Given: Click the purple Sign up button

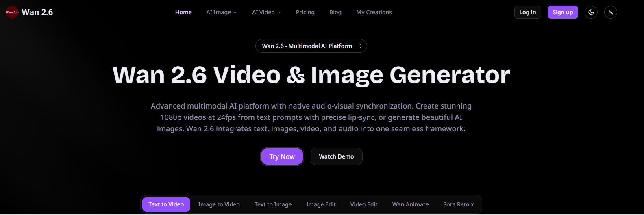Looking at the screenshot, I should 562,12.
